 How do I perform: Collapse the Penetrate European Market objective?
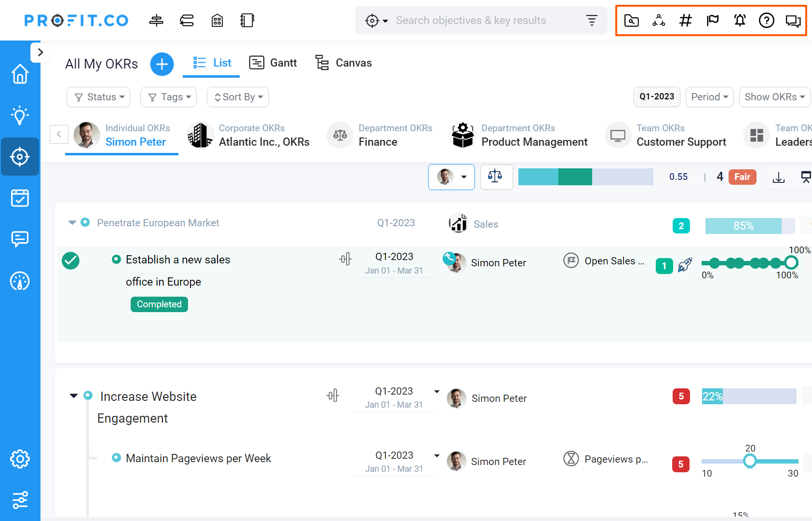pos(71,222)
